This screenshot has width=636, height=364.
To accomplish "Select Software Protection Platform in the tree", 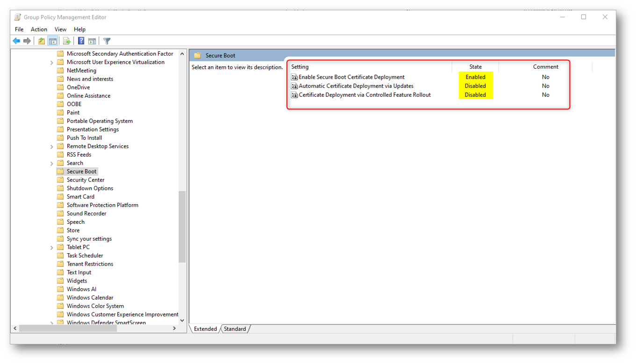I will click(x=102, y=205).
